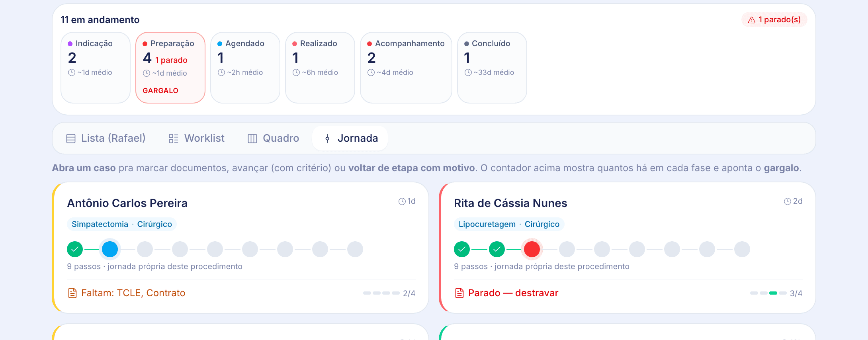Screen dimensions: 868x340
Task: Filter by the Concluído stage card
Action: 492,67
